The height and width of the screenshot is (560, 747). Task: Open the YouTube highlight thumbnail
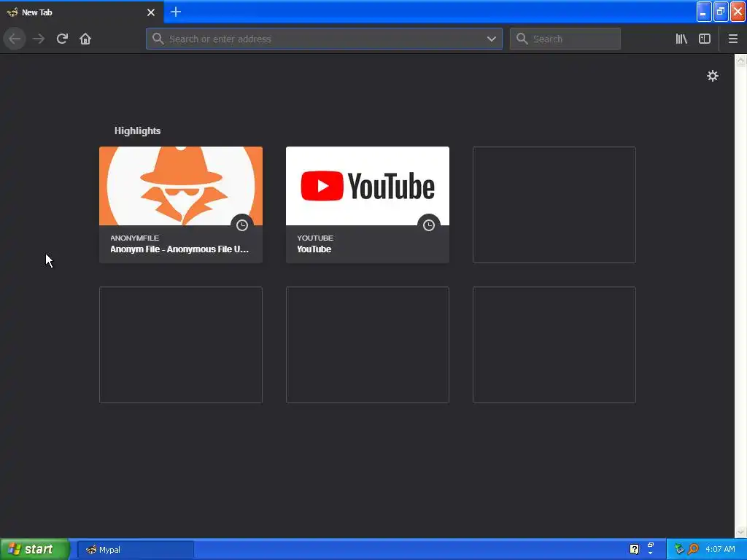tap(368, 186)
